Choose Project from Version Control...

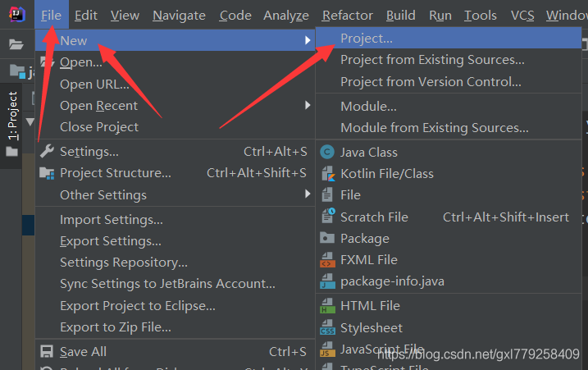(x=431, y=81)
